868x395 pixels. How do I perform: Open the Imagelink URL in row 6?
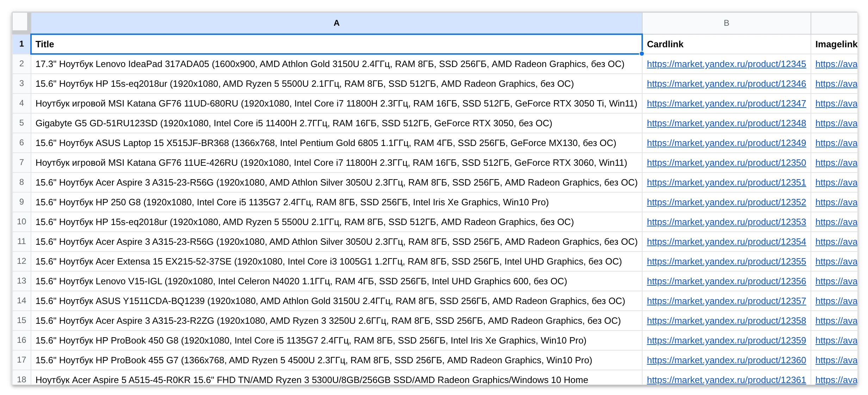point(836,143)
